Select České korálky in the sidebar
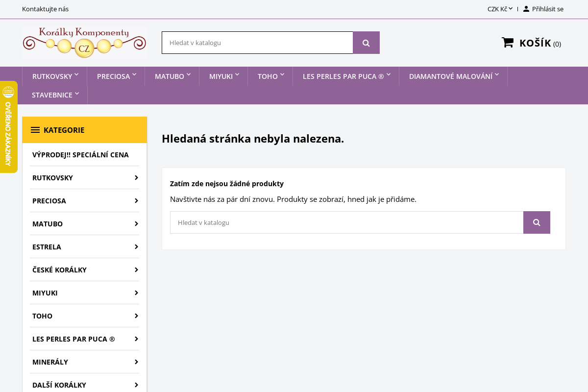This screenshot has height=392, width=588. coord(59,269)
